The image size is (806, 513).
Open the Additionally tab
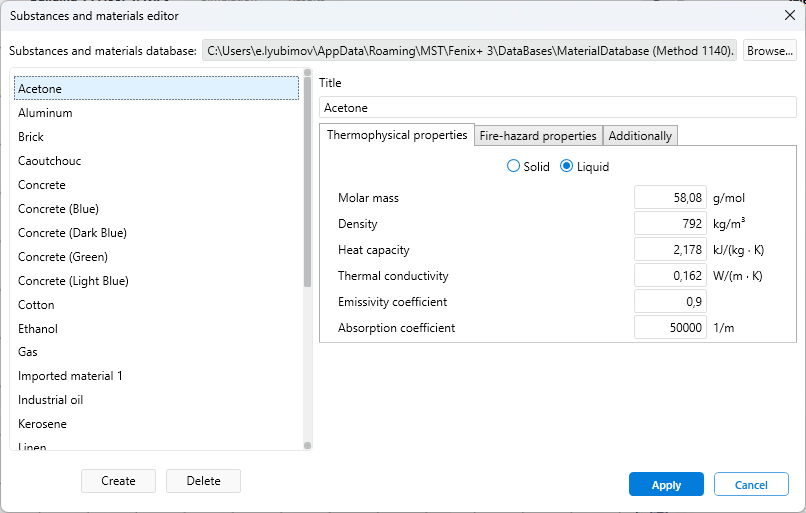[640, 136]
